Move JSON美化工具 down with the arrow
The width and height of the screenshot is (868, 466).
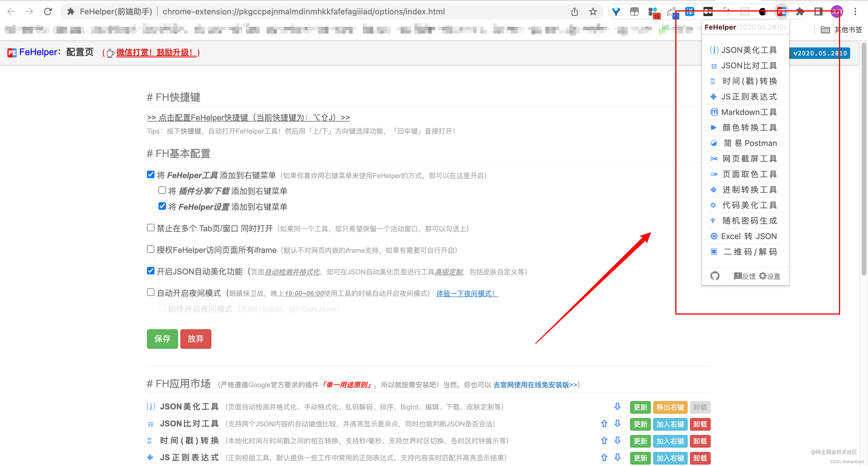tap(617, 407)
